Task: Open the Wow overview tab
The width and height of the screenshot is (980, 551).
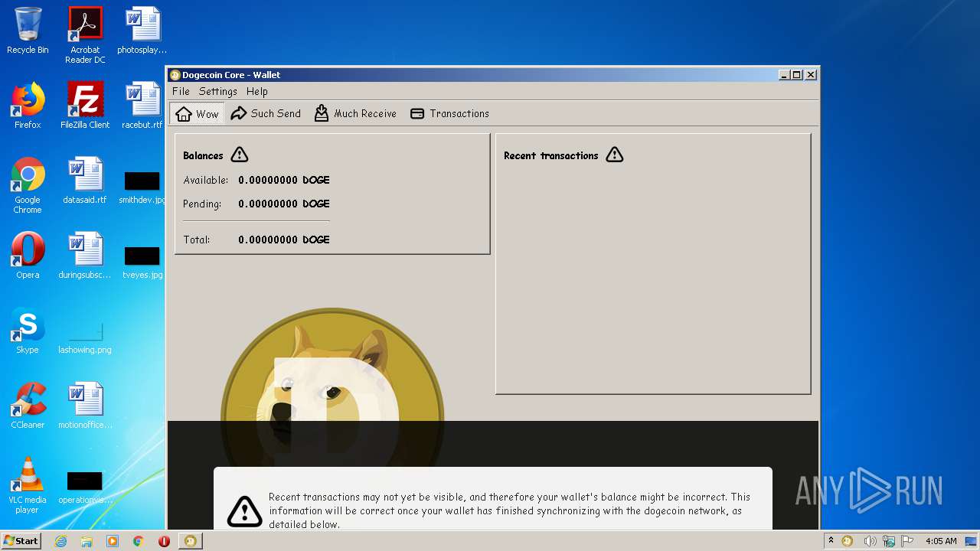Action: pos(197,113)
